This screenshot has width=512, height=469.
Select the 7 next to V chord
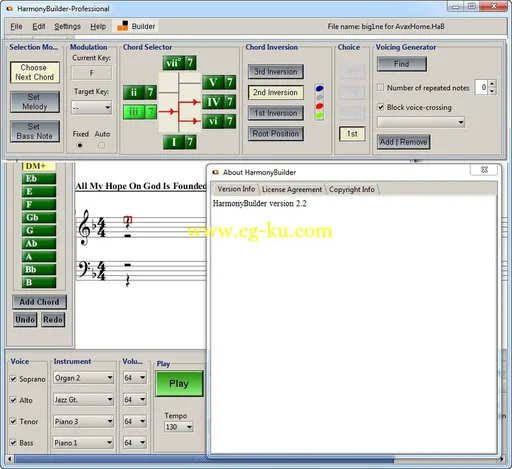[x=230, y=82]
